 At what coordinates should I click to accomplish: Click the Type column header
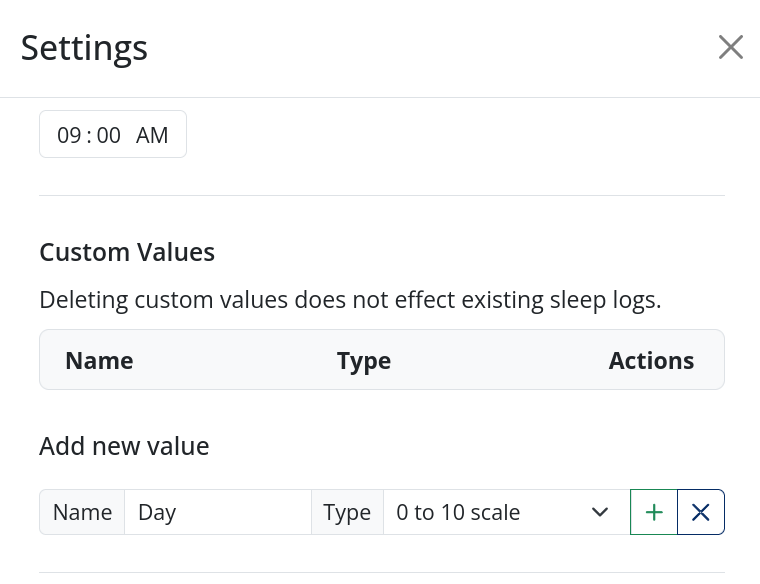coord(364,360)
